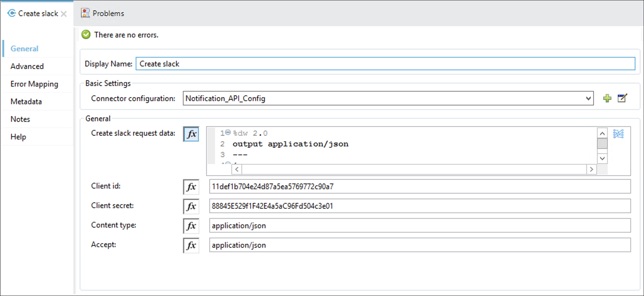Click the Accept input field
Screen dimensions: 644x296
[420, 245]
